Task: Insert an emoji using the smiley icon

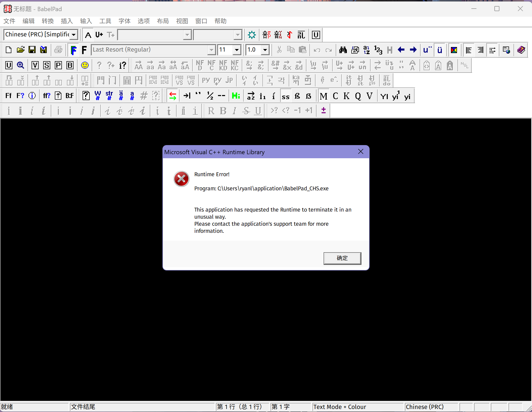Action: [x=85, y=65]
